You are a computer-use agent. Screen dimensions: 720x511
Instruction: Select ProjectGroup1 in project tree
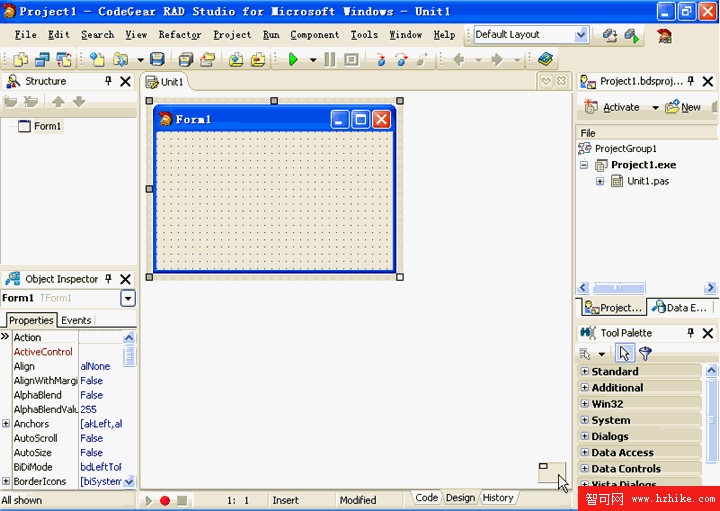point(625,148)
